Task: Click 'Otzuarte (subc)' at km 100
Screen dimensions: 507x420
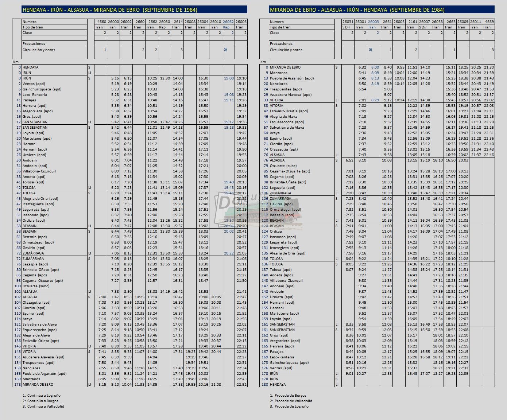Action: (36, 286)
